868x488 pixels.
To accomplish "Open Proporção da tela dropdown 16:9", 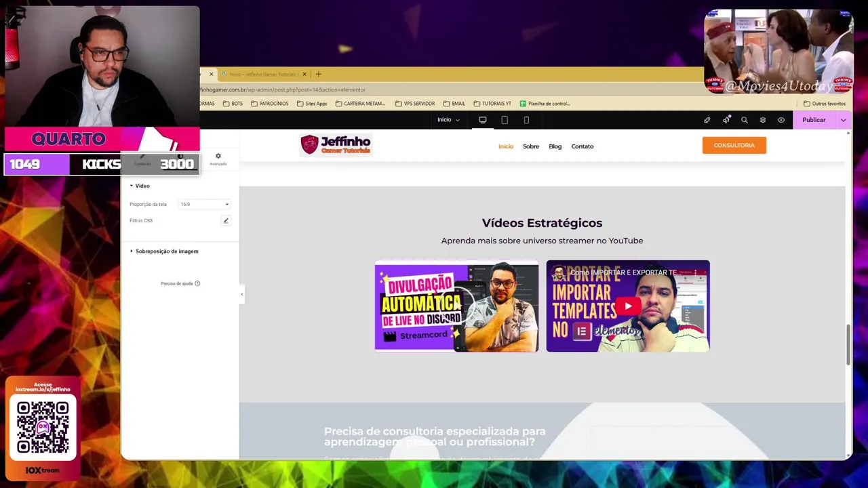I will pyautogui.click(x=204, y=204).
